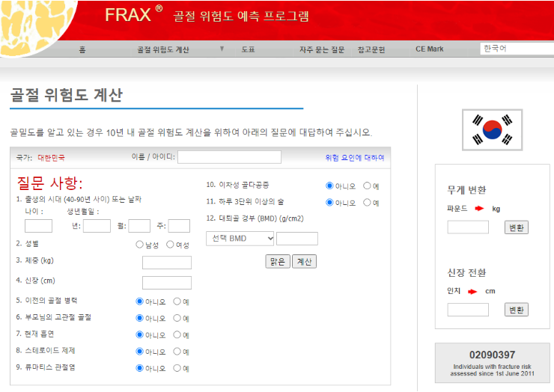Click the 골절 위험도 계산 page heading

[x=67, y=95]
